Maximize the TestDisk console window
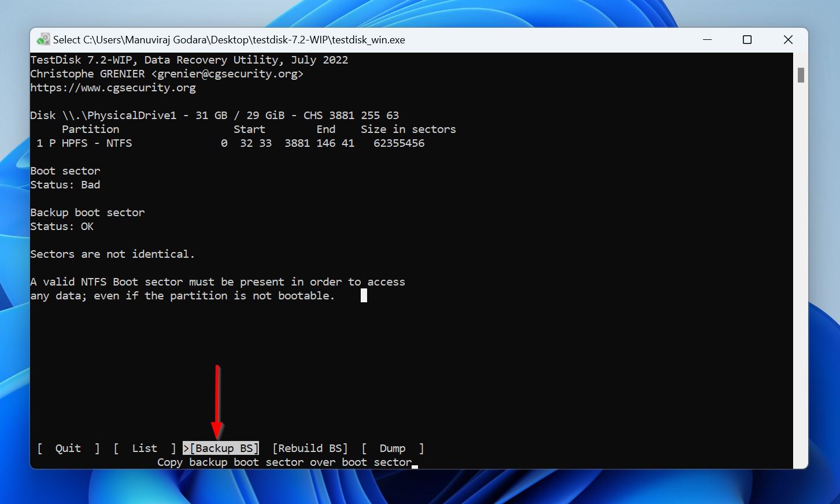Image resolution: width=840 pixels, height=504 pixels. coord(747,40)
